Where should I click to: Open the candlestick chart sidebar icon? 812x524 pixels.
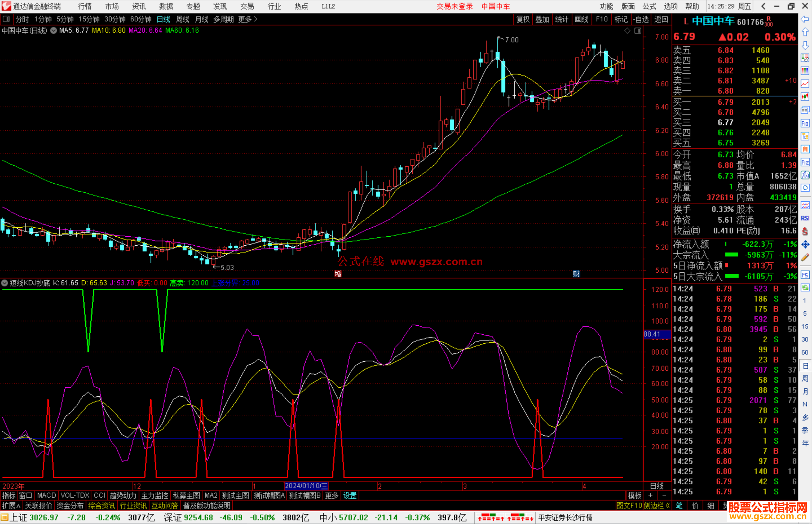pos(805,97)
